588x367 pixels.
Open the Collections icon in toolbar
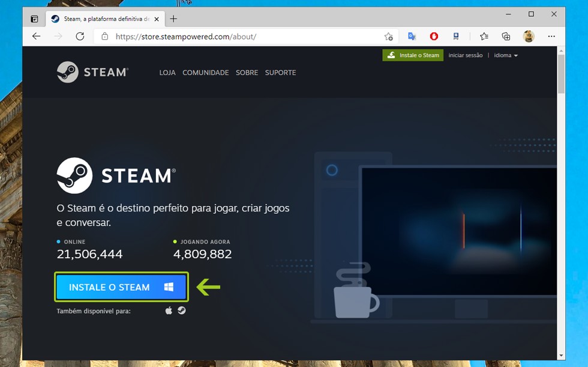click(x=506, y=36)
